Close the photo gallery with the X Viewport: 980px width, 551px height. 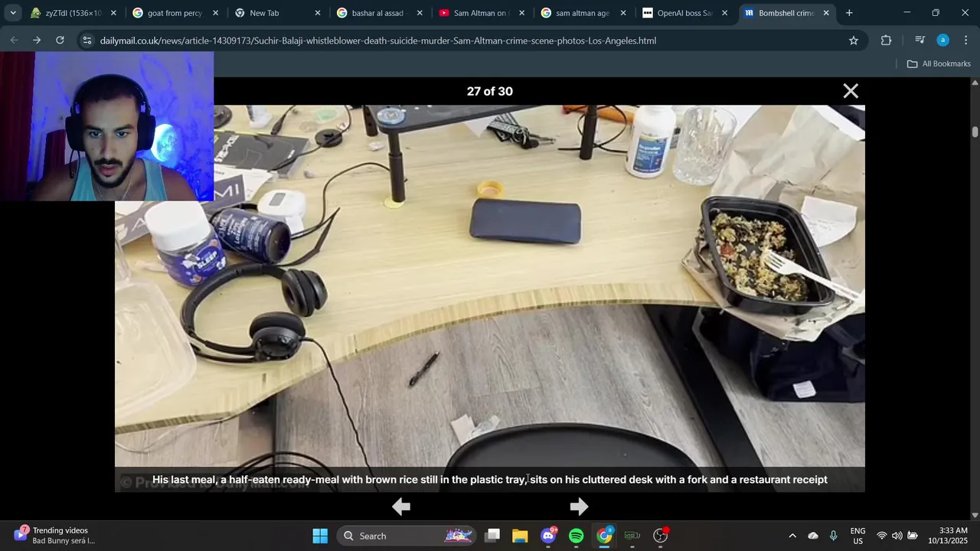(x=851, y=91)
